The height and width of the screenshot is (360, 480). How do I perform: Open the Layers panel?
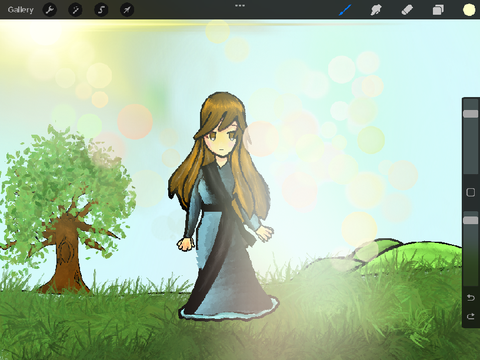click(438, 10)
